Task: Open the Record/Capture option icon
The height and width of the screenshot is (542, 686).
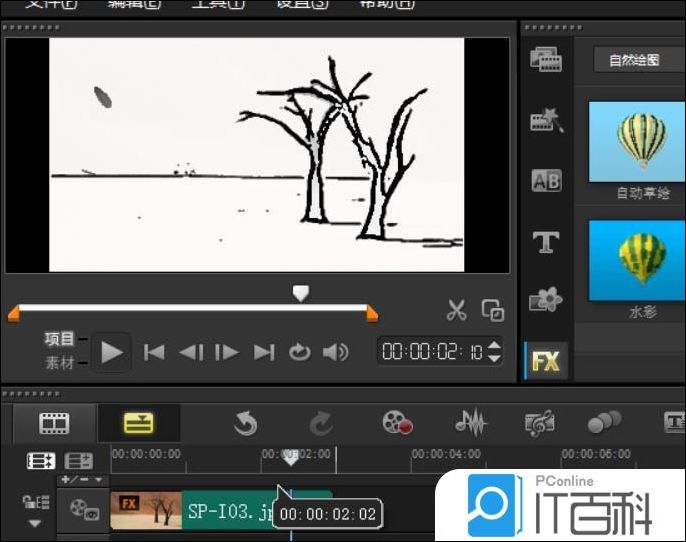Action: tap(397, 422)
